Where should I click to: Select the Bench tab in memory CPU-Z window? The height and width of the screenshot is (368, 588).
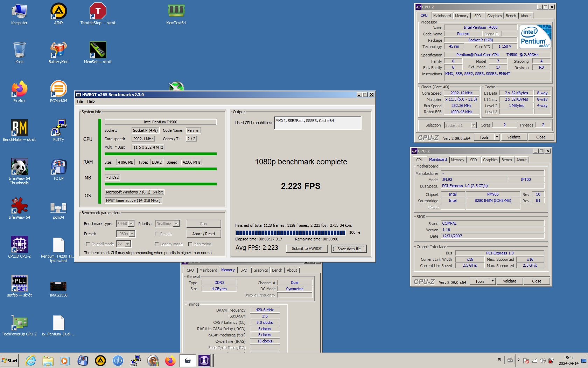click(277, 270)
